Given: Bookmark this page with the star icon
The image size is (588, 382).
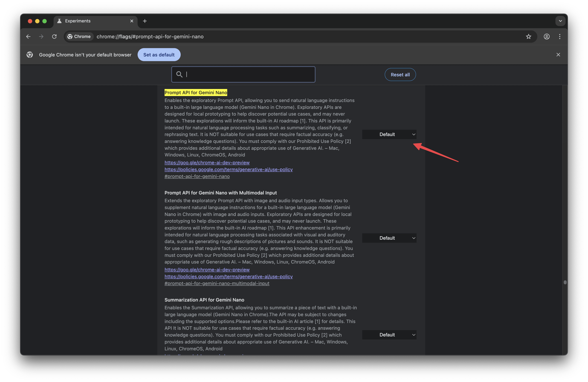Looking at the screenshot, I should coord(528,37).
